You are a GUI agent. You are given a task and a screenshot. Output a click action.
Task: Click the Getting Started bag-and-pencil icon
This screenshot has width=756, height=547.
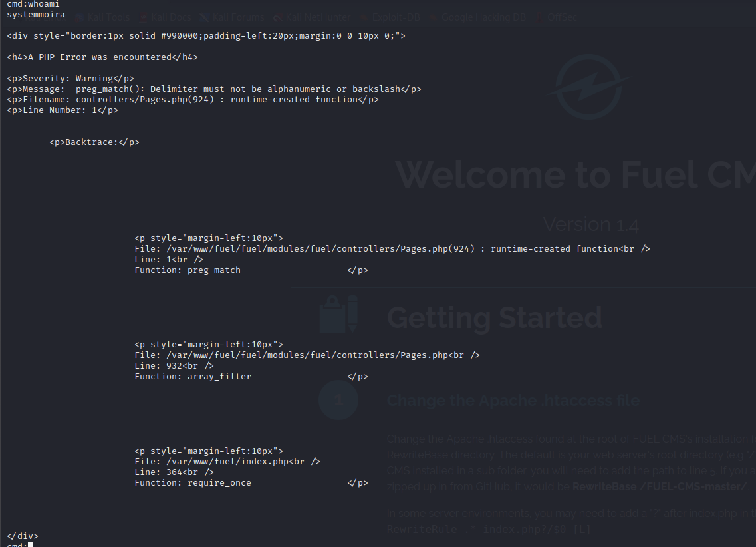tap(339, 314)
